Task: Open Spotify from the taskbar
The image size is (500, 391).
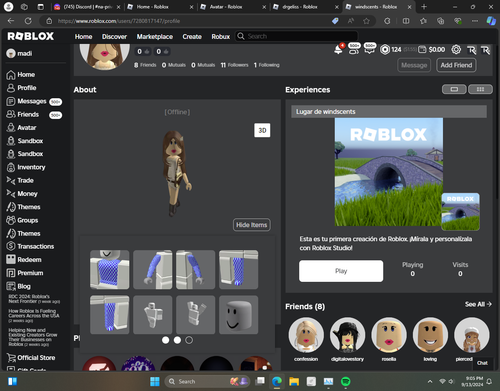Action: (346, 381)
